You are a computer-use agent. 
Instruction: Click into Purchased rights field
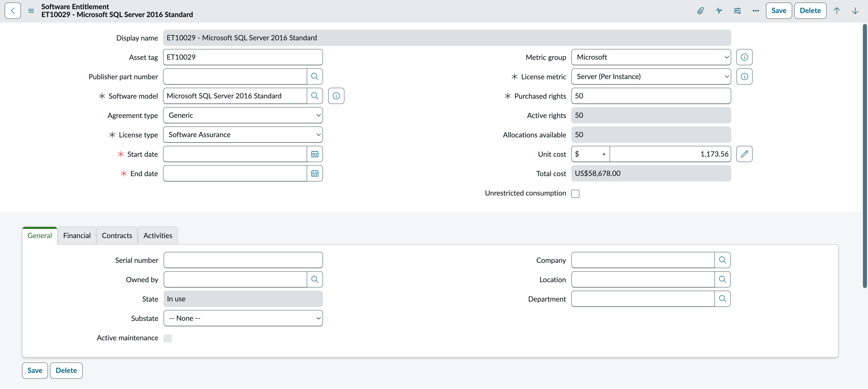point(651,96)
